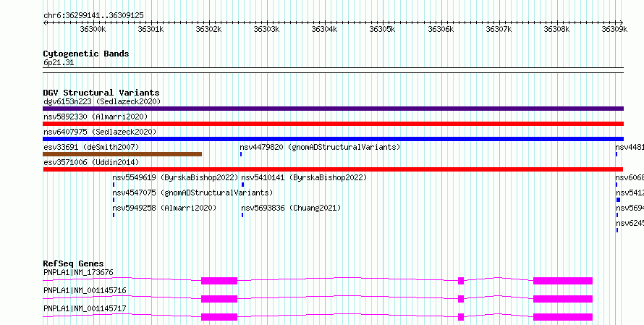
Task: Select the 36307k ruler tick label
Action: click(x=499, y=29)
